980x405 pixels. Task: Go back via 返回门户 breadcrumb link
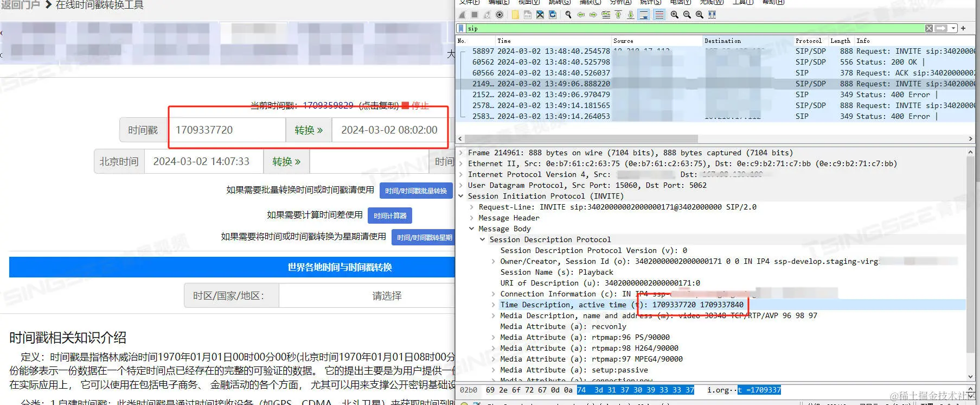point(21,5)
